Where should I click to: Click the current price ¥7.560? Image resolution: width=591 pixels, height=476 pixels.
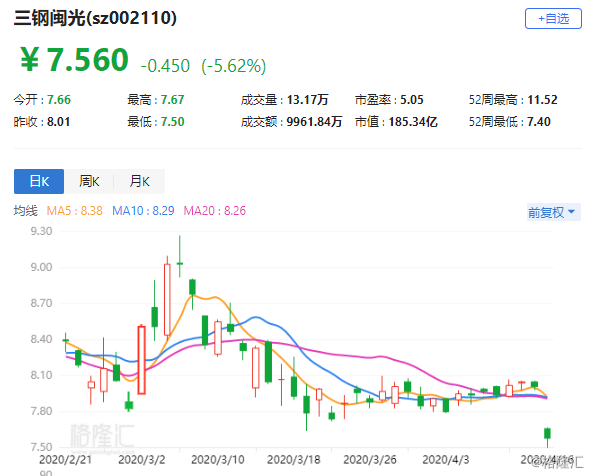click(x=74, y=60)
